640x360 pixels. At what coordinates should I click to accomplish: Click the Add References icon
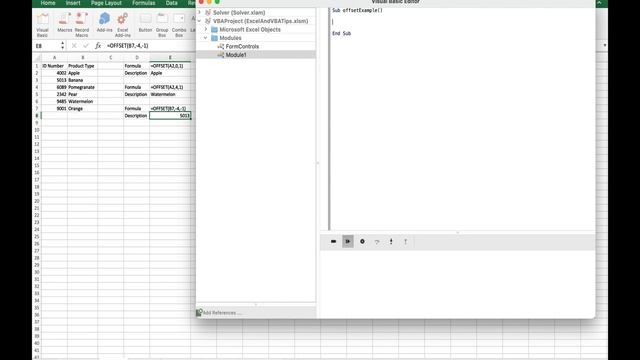pyautogui.click(x=199, y=313)
